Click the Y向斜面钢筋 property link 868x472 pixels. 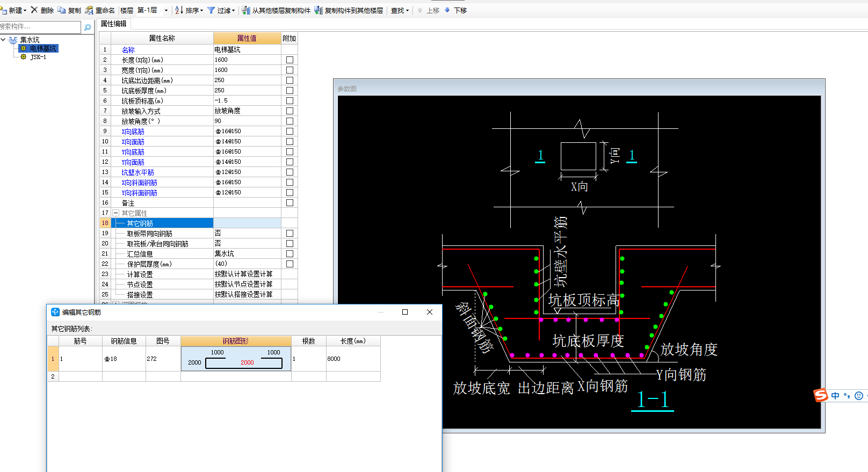pyautogui.click(x=139, y=193)
